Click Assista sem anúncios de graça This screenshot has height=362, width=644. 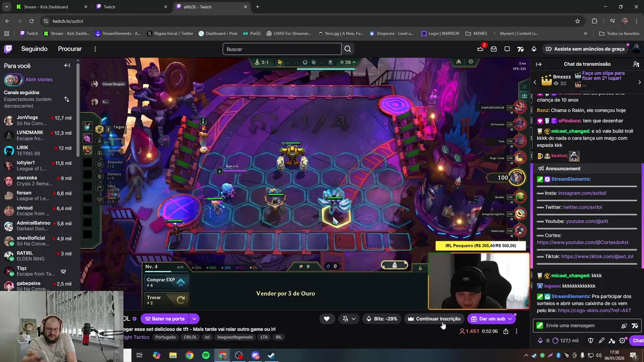click(585, 49)
